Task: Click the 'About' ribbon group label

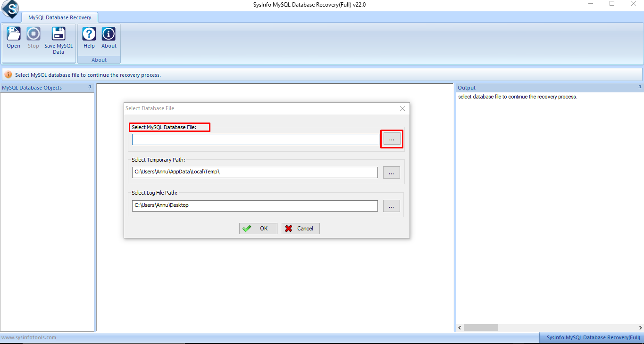Action: pyautogui.click(x=99, y=60)
